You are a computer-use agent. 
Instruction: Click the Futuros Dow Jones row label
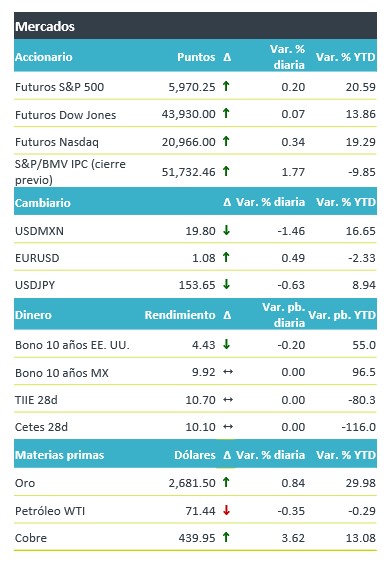66,115
